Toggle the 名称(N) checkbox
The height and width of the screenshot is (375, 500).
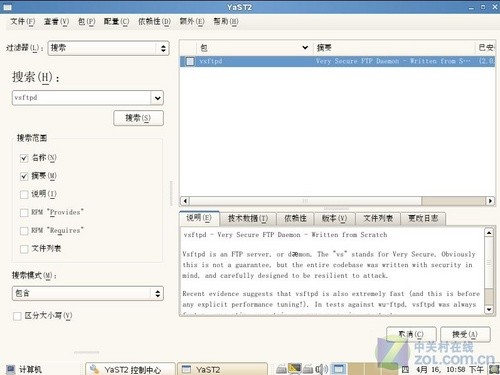tap(24, 158)
